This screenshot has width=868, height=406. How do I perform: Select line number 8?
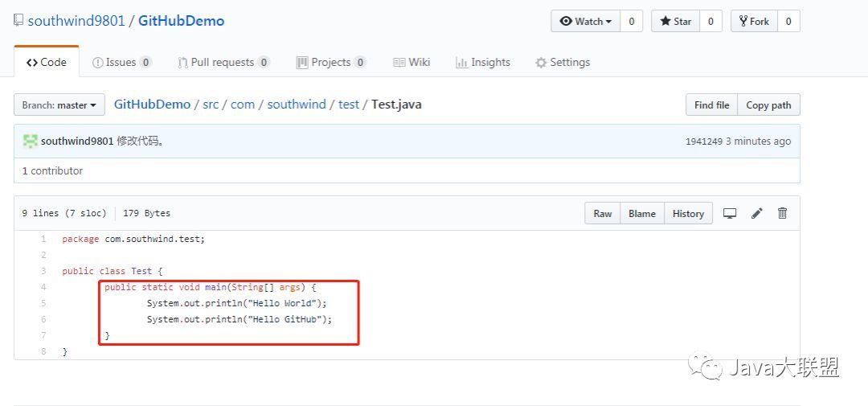point(43,351)
